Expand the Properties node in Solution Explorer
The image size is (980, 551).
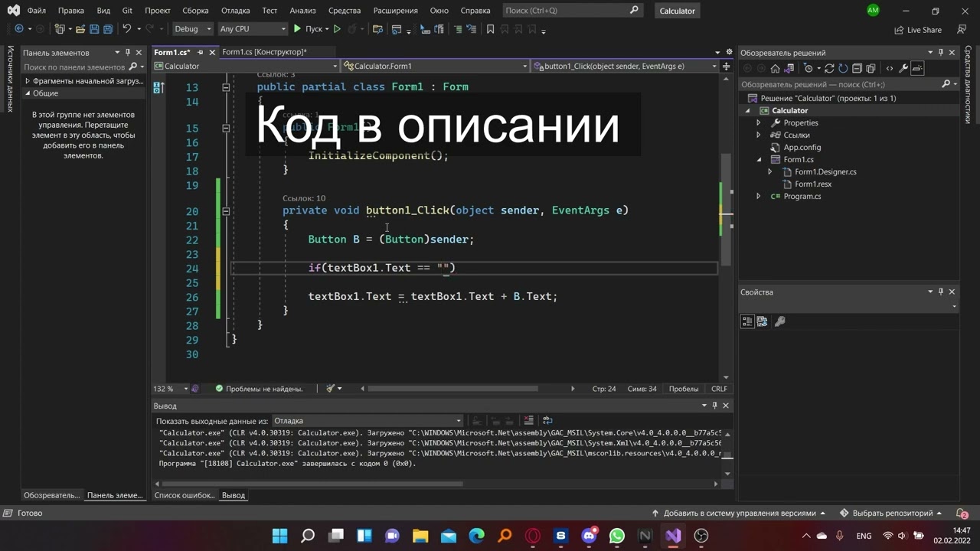click(759, 122)
